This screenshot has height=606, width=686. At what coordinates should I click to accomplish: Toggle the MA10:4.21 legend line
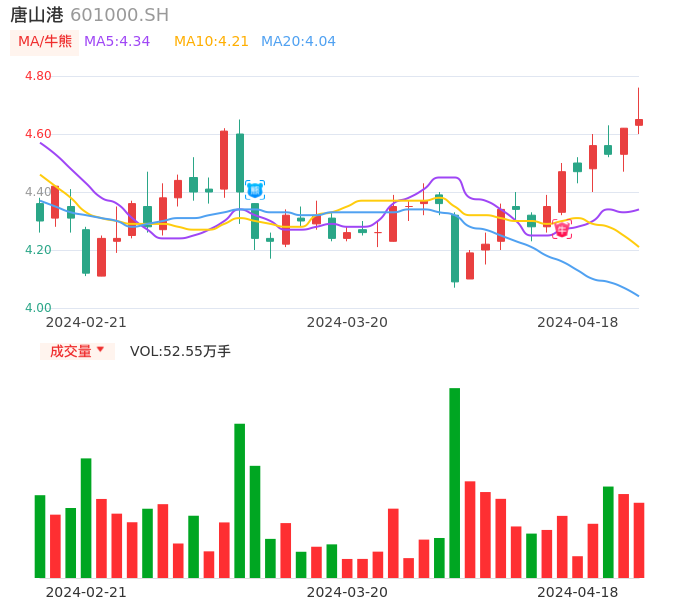coord(211,42)
